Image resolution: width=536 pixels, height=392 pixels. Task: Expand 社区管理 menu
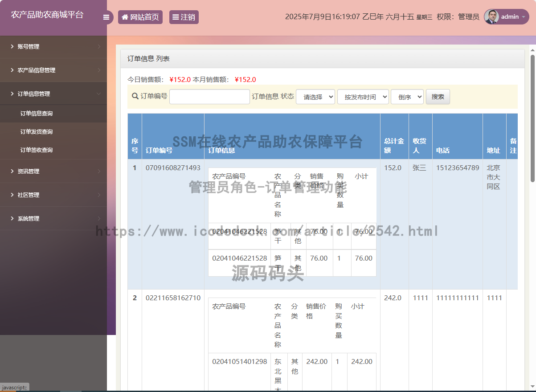pos(53,195)
